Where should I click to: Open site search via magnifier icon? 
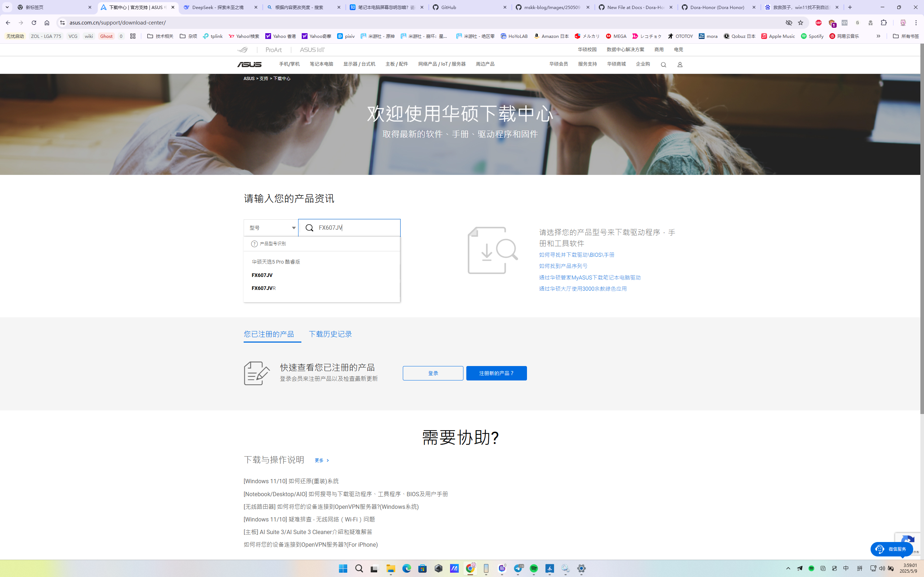click(x=663, y=65)
